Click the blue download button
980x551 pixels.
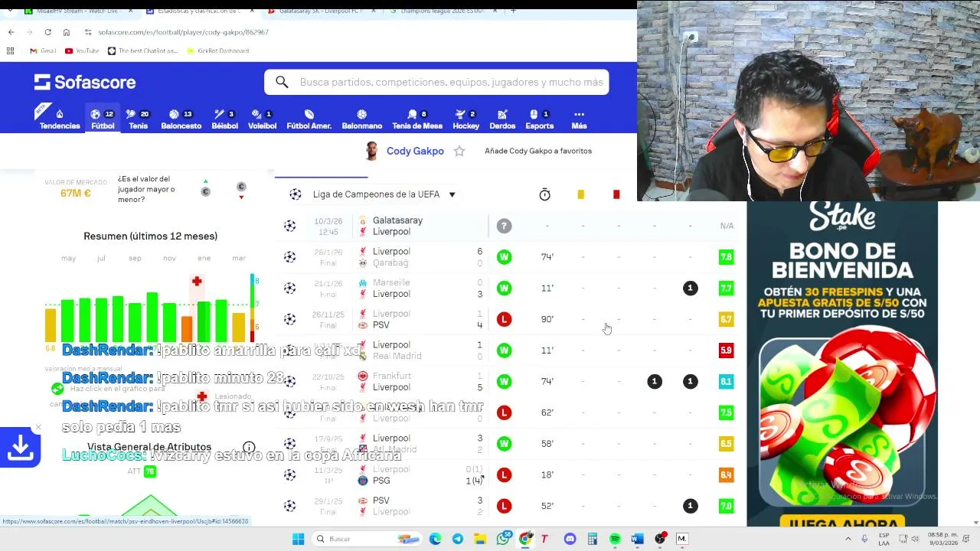[20, 448]
